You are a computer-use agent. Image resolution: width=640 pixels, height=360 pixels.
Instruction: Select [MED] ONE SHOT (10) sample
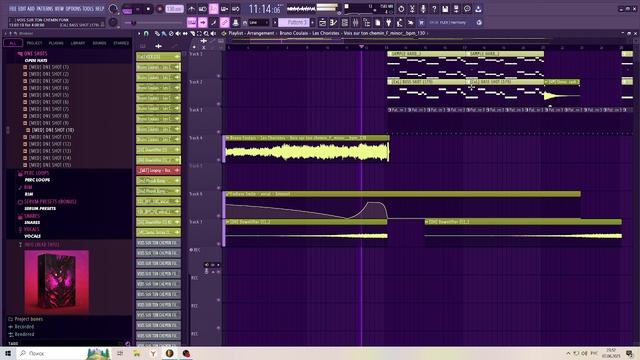tap(53, 130)
